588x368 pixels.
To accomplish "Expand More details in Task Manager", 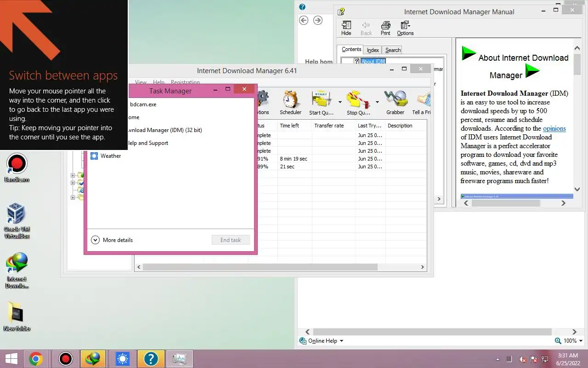I will 112,240.
